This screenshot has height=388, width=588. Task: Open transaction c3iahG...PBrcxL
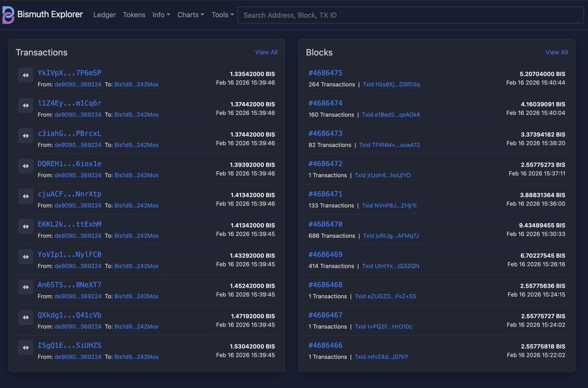[70, 133]
